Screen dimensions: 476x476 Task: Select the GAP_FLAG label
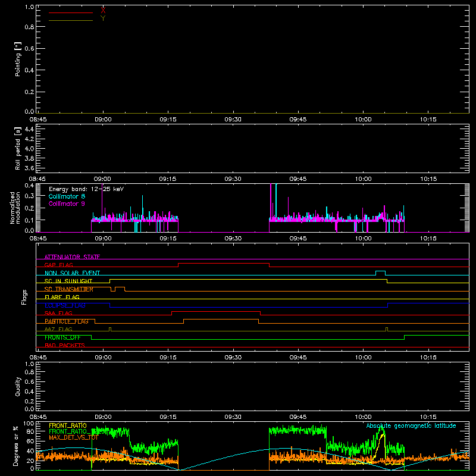[x=58, y=265]
